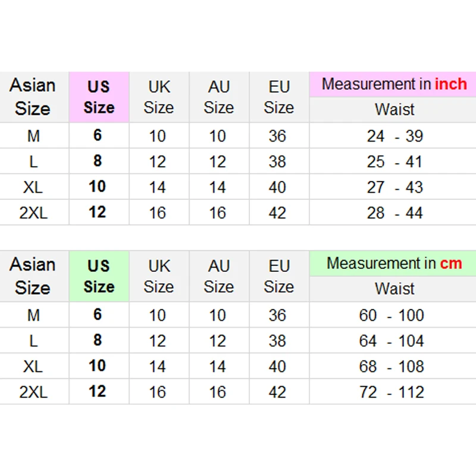Select UK Size header in cm table
The image size is (476, 476).
159,276
